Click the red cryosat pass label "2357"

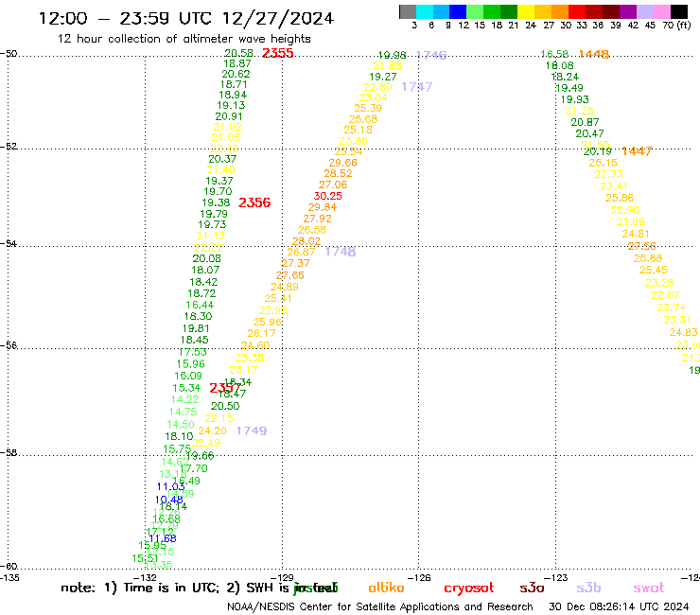coord(224,388)
